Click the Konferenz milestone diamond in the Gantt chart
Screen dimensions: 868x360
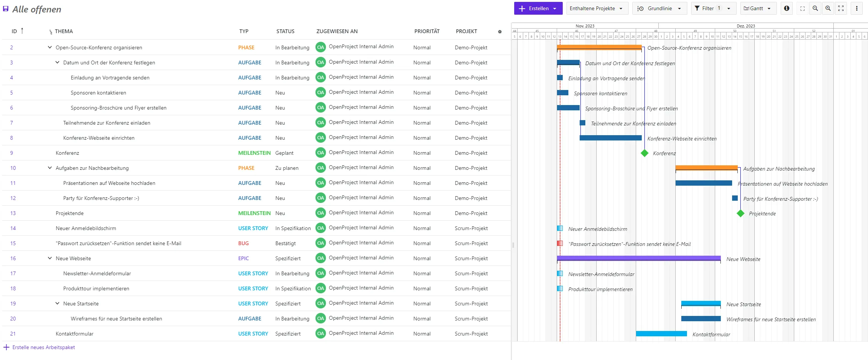pyautogui.click(x=644, y=153)
